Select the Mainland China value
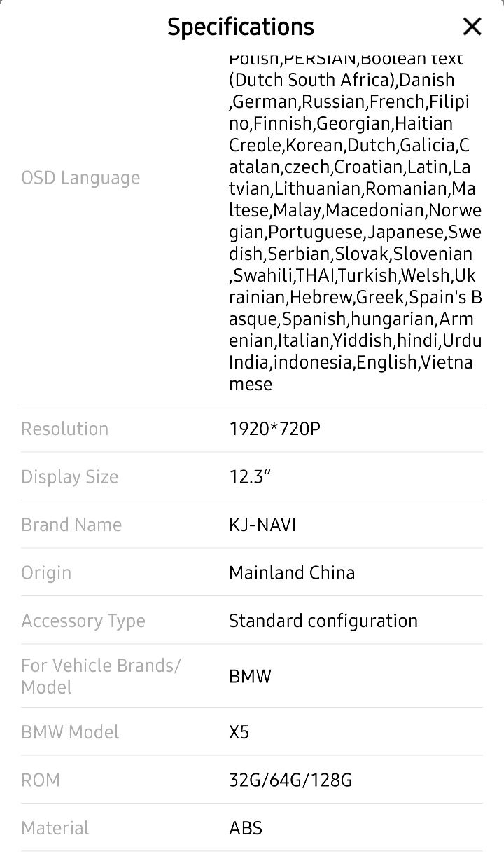Screen dimensions: 504x854 [292, 572]
